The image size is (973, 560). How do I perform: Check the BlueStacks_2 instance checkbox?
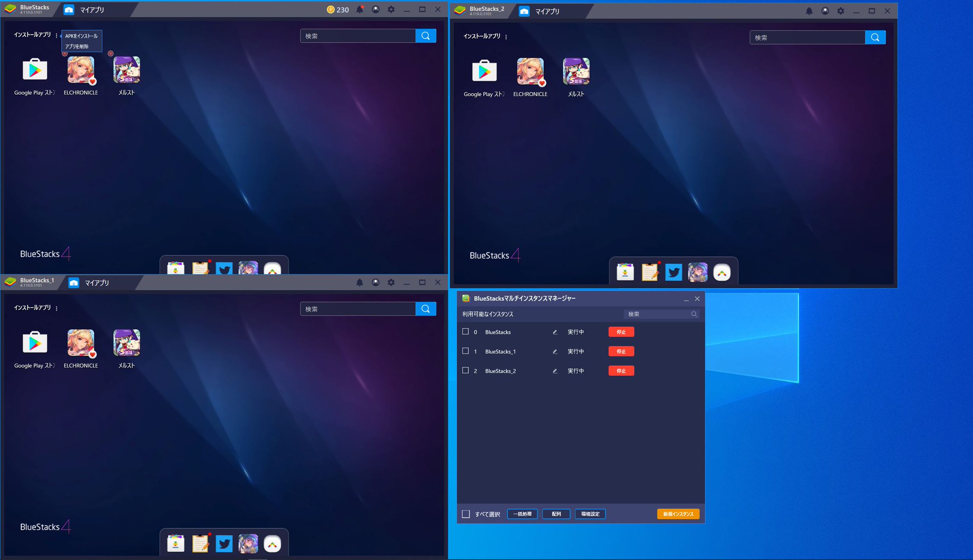466,370
